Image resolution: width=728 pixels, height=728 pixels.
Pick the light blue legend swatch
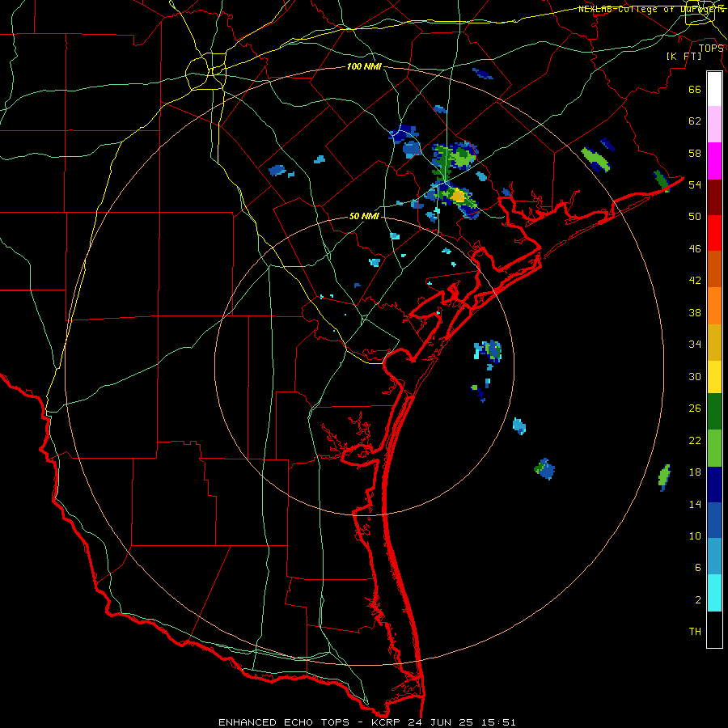tap(714, 557)
